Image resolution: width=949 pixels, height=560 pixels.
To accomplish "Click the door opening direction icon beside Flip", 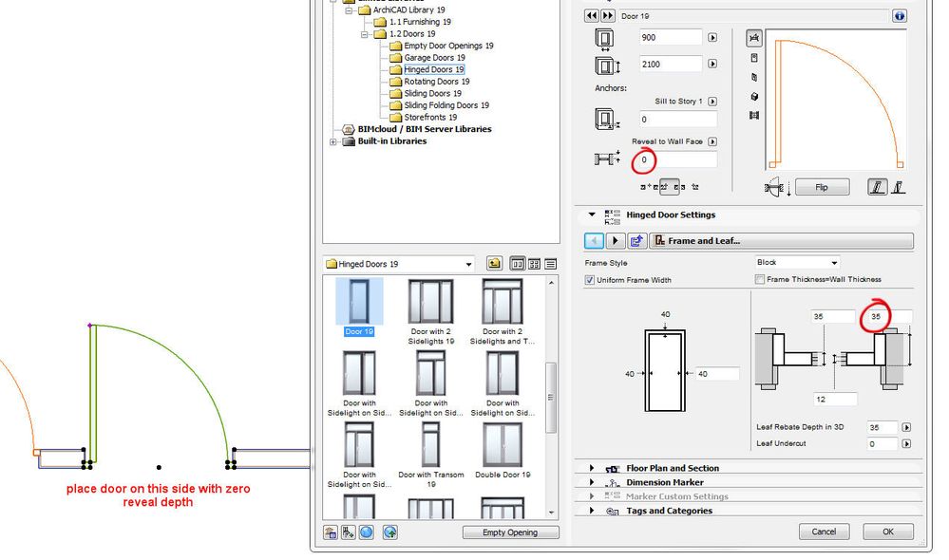I will coord(778,188).
